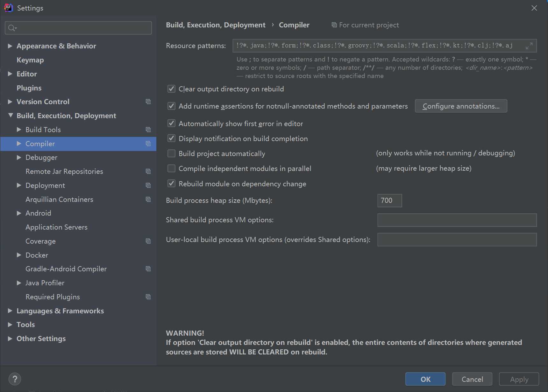The width and height of the screenshot is (548, 392).
Task: Enable Compile independent modules in parallel
Action: [171, 168]
